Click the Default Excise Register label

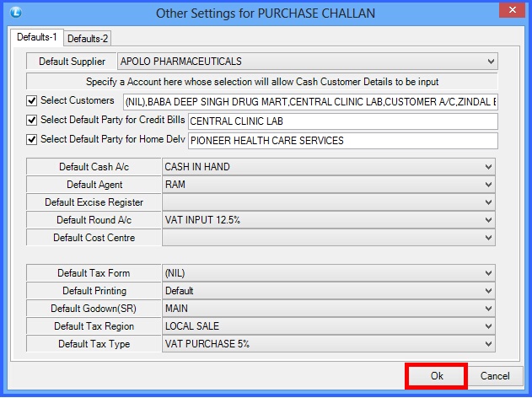(x=94, y=202)
